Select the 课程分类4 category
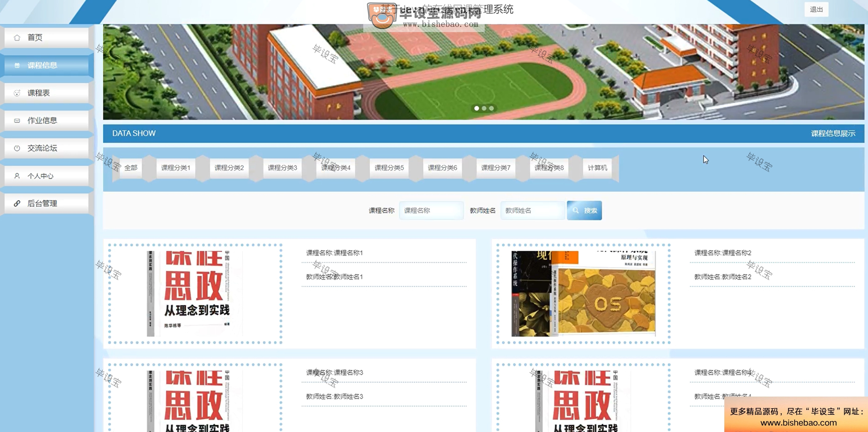 335,168
